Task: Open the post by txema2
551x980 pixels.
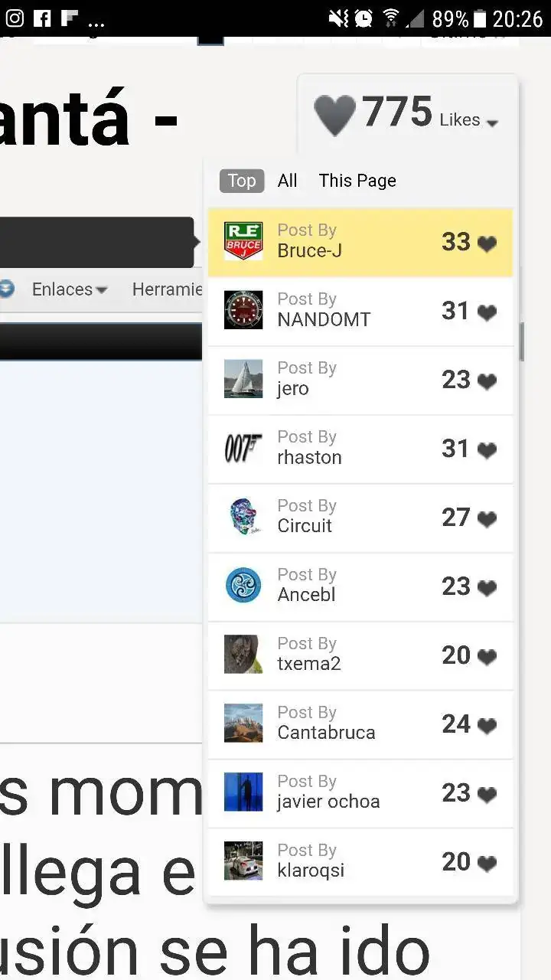Action: click(x=360, y=655)
